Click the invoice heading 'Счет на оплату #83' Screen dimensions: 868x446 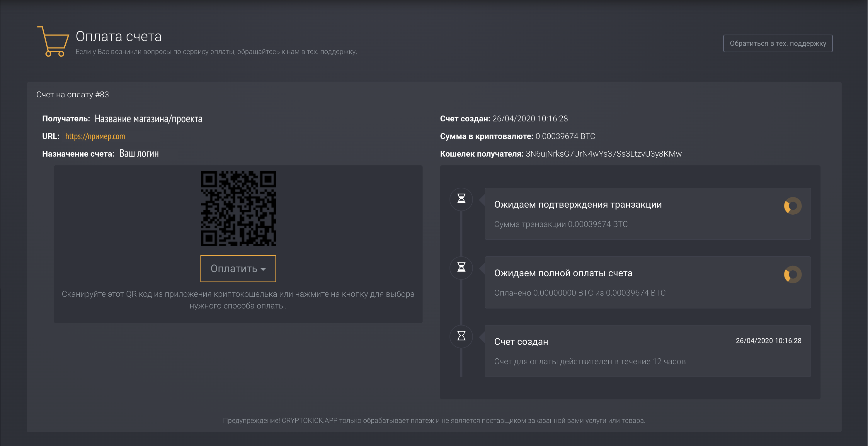pyautogui.click(x=72, y=95)
